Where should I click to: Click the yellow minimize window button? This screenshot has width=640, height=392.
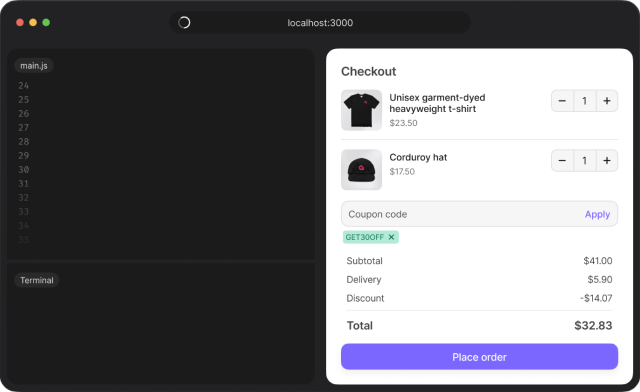33,22
